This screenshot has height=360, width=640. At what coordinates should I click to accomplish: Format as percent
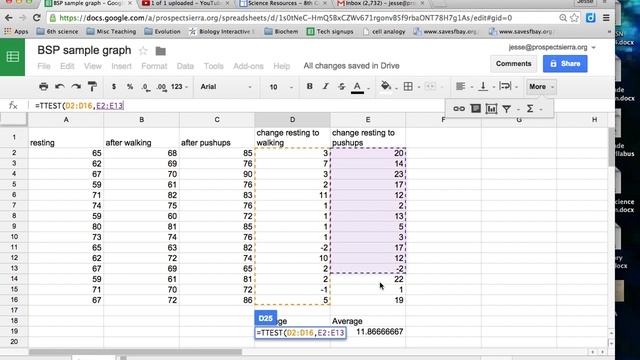(130, 87)
